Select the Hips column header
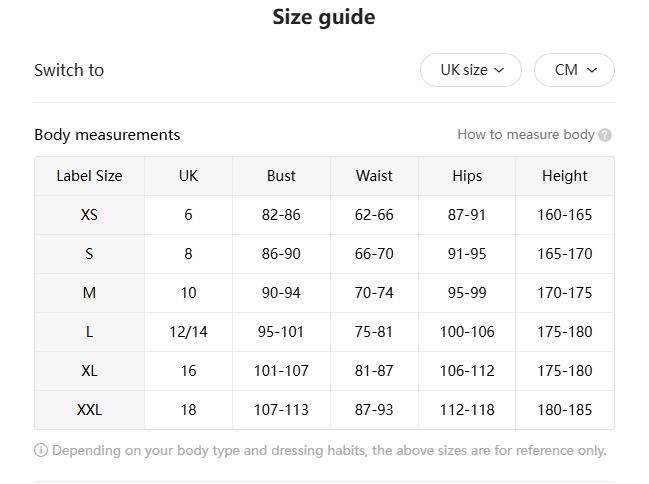 click(467, 176)
